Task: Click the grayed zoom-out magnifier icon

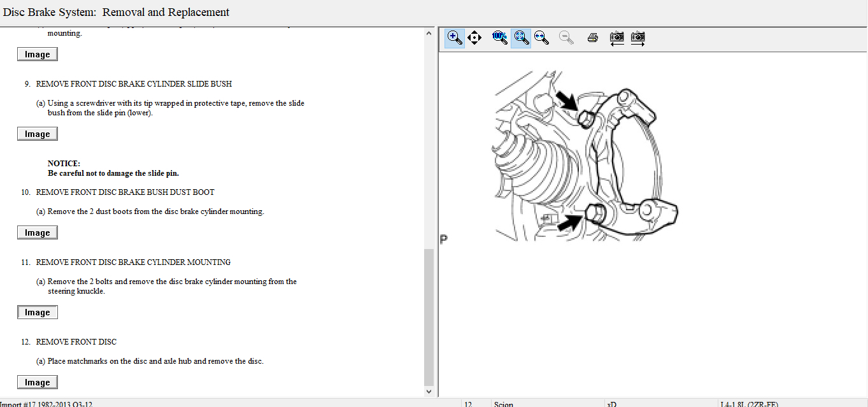Action: pos(566,38)
